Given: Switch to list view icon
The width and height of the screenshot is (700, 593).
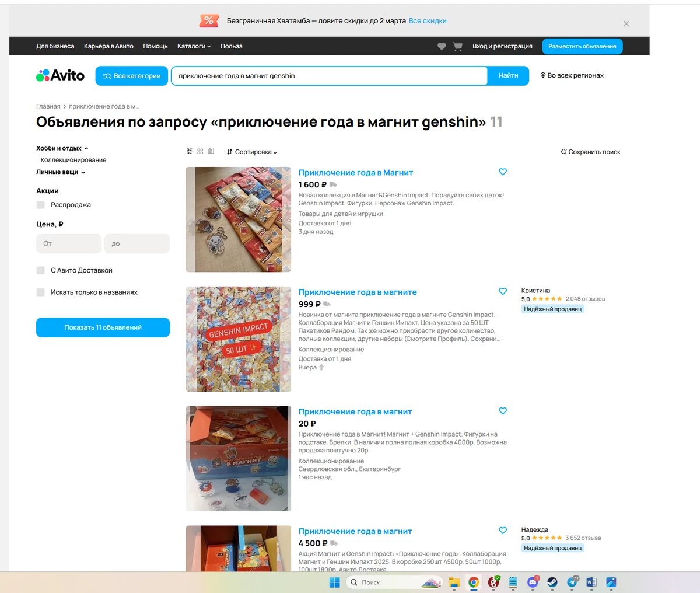Looking at the screenshot, I should coord(190,151).
